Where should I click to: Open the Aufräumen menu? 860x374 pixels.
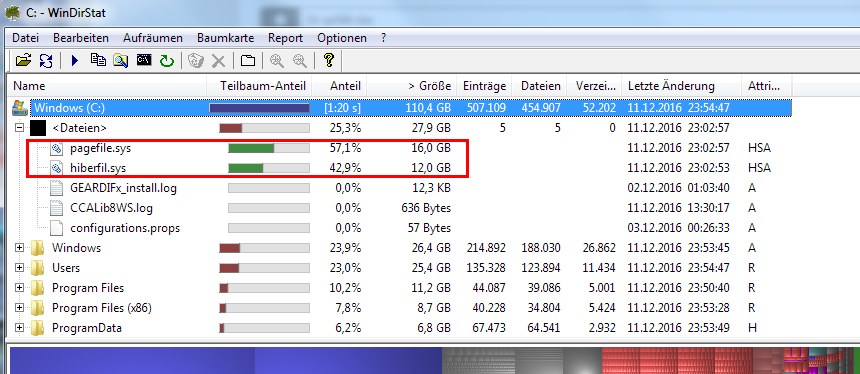click(152, 38)
